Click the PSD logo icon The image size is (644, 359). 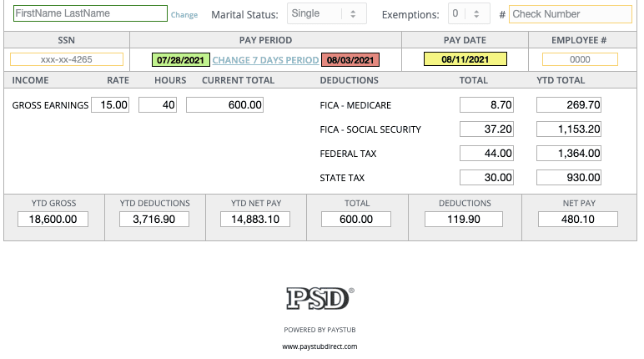[x=319, y=299]
